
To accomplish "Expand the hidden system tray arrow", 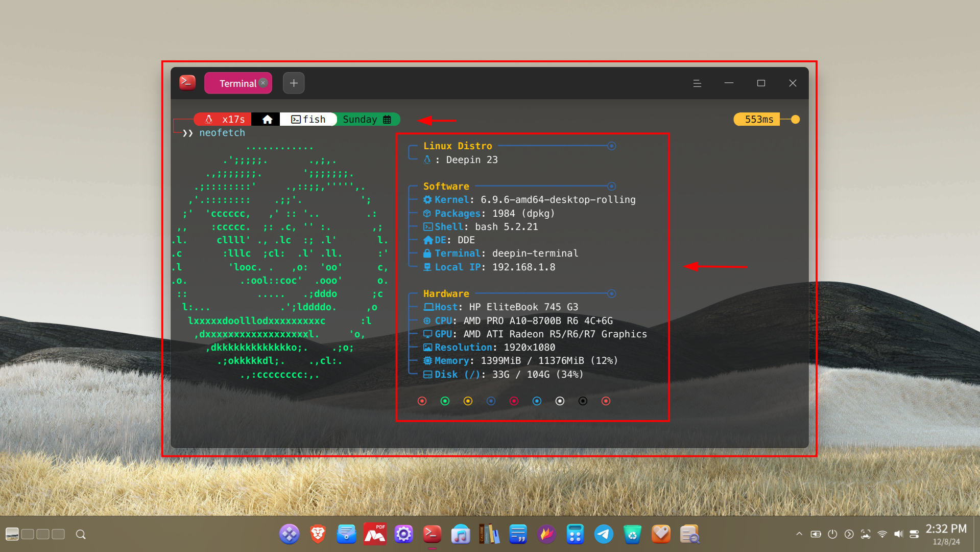I will pos(799,534).
